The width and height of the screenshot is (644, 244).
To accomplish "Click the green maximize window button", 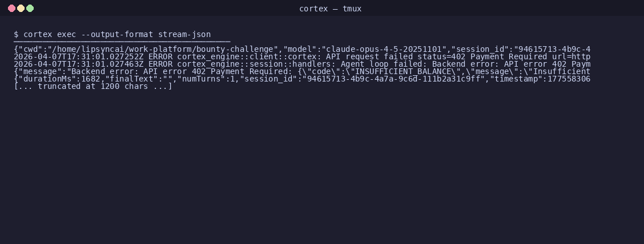I will [x=30, y=8].
